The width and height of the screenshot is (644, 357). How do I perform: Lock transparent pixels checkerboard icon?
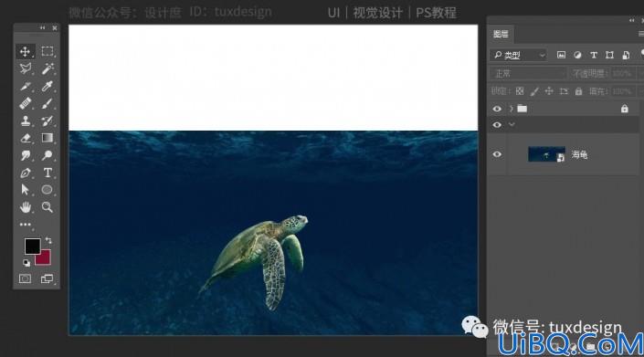pyautogui.click(x=520, y=91)
